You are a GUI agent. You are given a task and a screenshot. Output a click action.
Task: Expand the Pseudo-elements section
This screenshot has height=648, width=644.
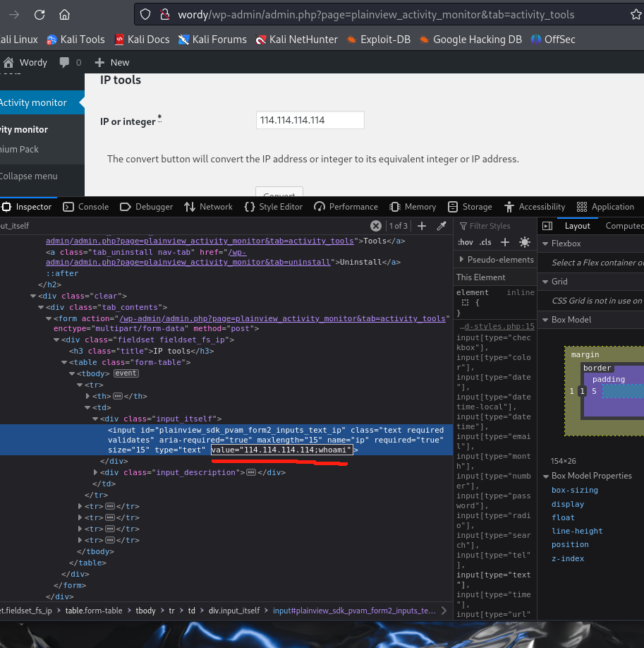point(461,260)
